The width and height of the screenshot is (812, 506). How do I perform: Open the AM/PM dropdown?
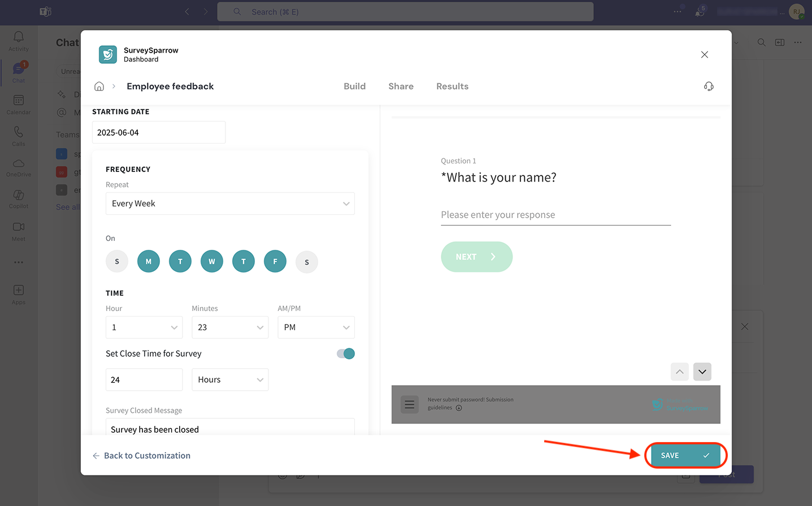pyautogui.click(x=316, y=327)
